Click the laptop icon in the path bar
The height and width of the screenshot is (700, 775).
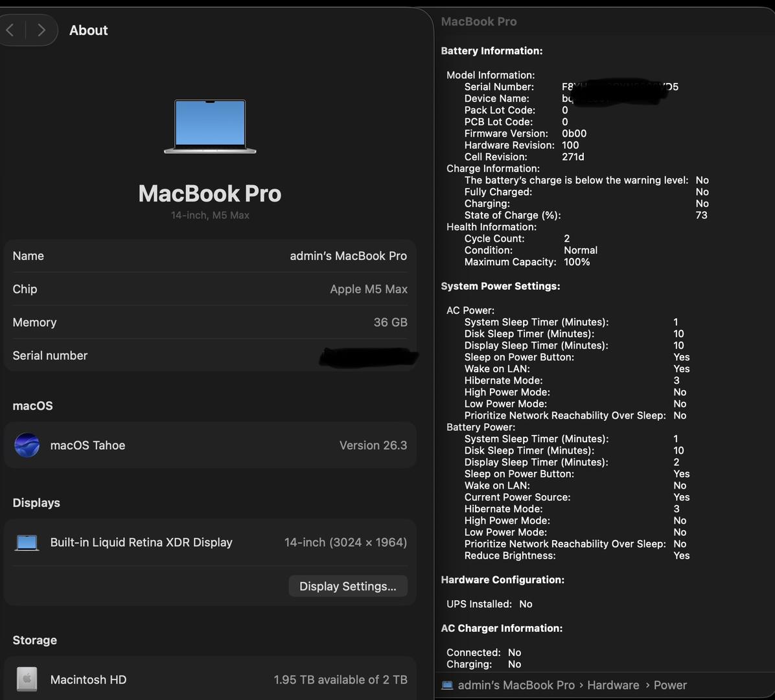[x=447, y=685]
